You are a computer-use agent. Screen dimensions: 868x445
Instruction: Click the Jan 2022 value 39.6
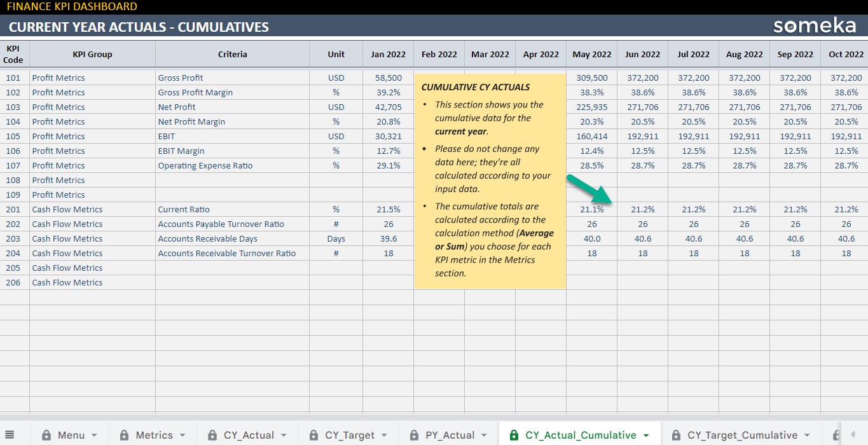click(x=388, y=238)
